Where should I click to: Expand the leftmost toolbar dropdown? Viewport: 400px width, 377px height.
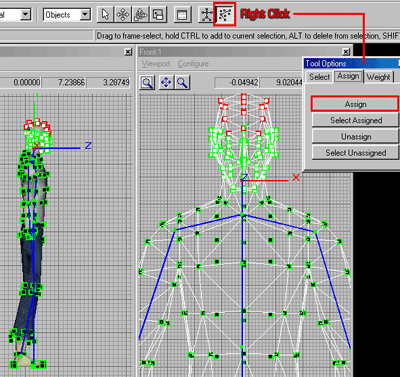pos(25,15)
